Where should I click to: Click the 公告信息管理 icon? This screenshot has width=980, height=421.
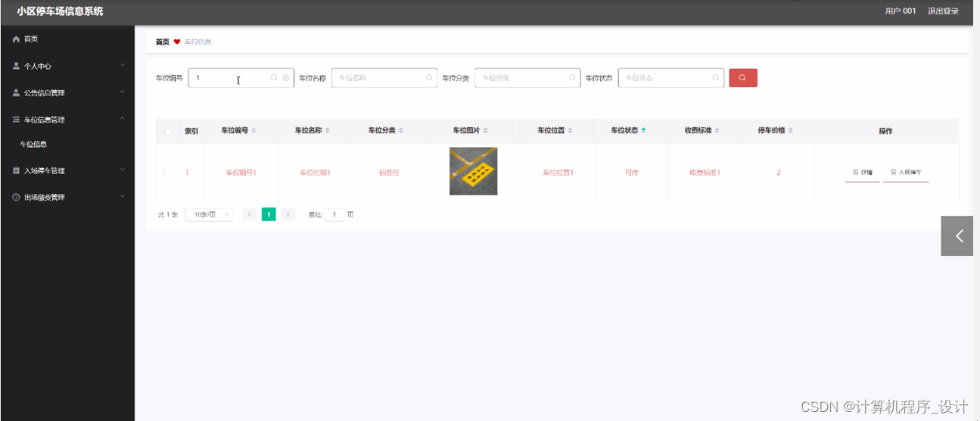[x=16, y=93]
